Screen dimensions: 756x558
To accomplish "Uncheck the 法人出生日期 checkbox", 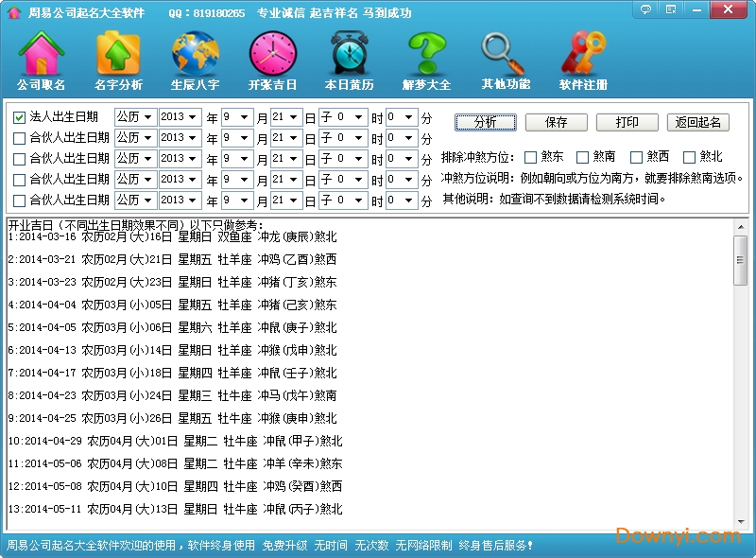I will (19, 117).
